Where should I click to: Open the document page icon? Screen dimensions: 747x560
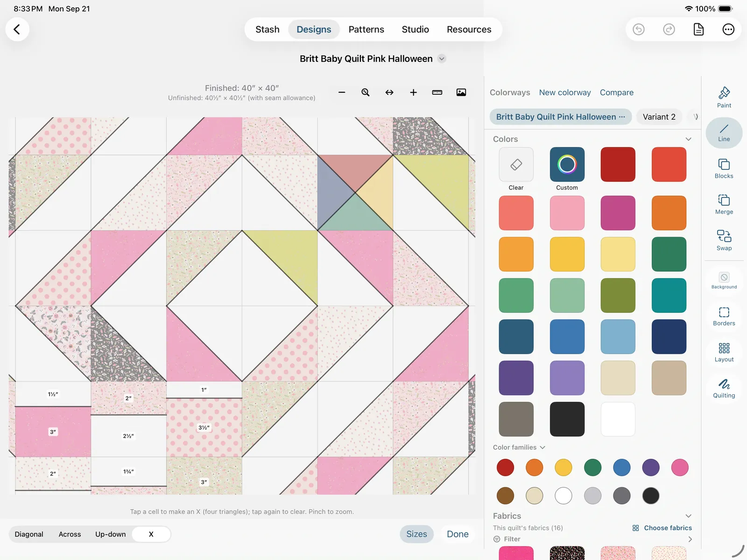(698, 29)
